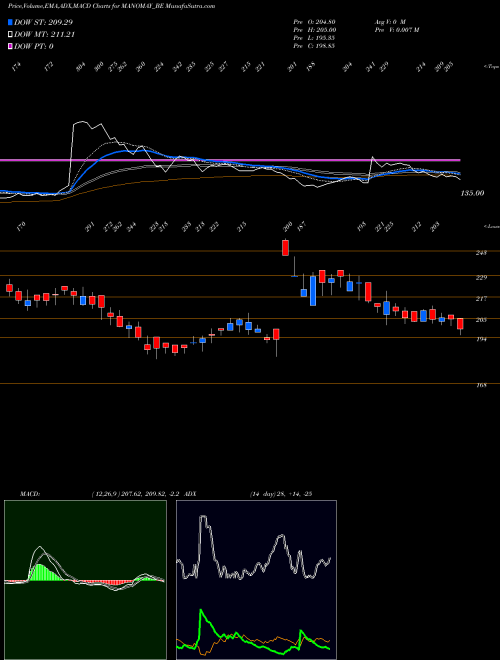500x660 pixels.
Task: Click the 'DOW MT: 211.21' label
Action: (x=44, y=35)
